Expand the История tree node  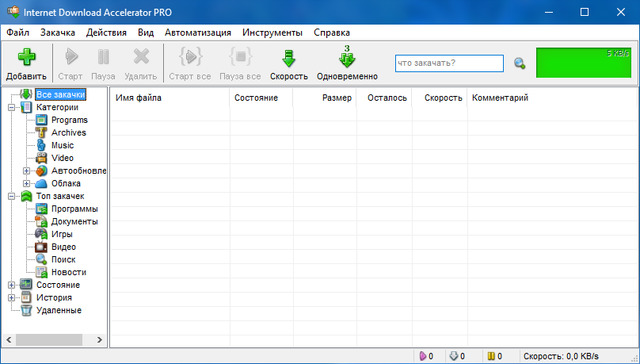coord(11,297)
